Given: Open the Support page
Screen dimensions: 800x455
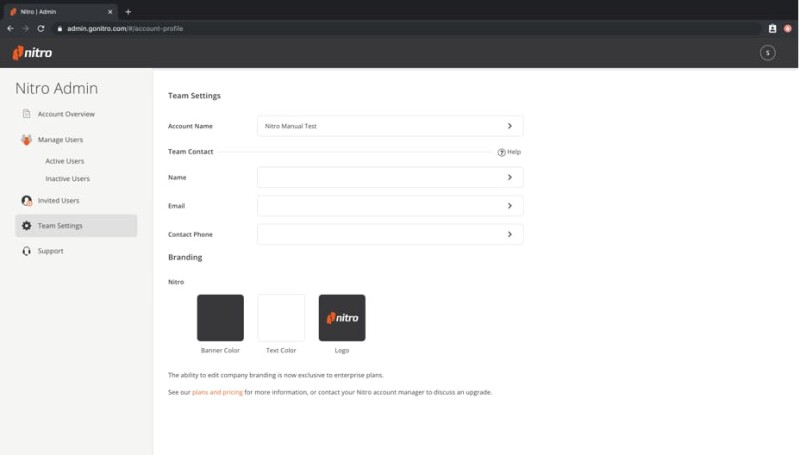Looking at the screenshot, I should pos(51,251).
